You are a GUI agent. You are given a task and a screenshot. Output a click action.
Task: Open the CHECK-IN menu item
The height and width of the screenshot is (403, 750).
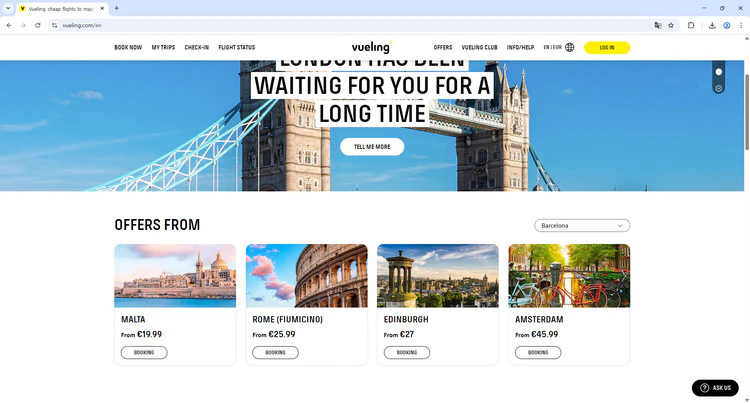point(197,47)
